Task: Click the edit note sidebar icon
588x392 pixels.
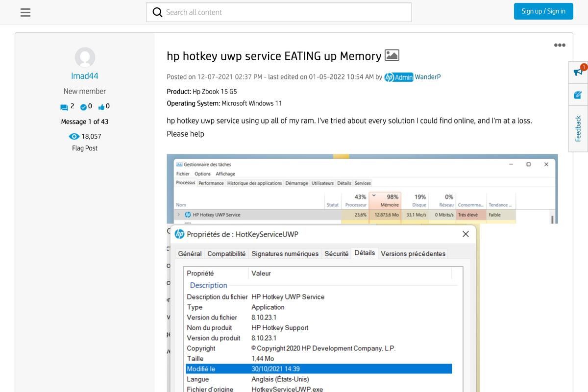Action: point(578,95)
